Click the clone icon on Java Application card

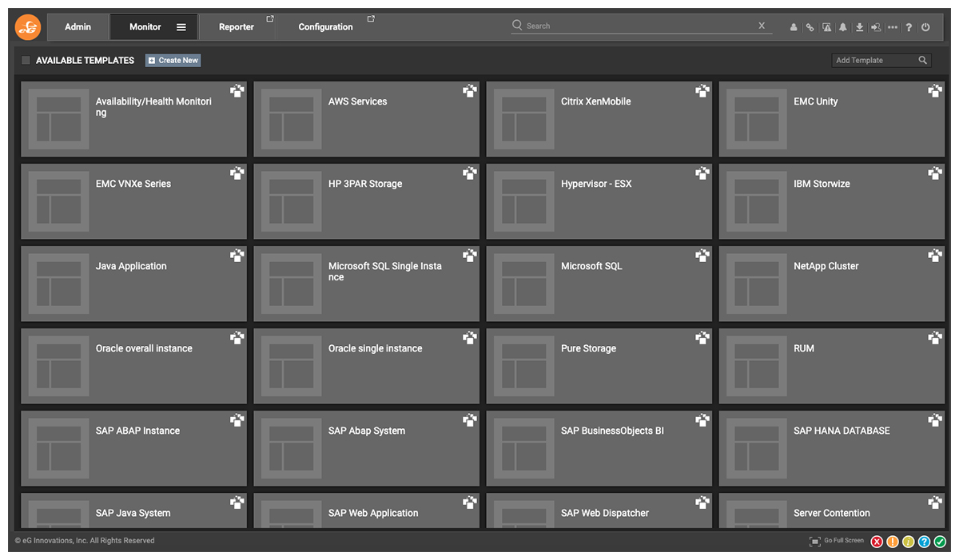tap(237, 256)
